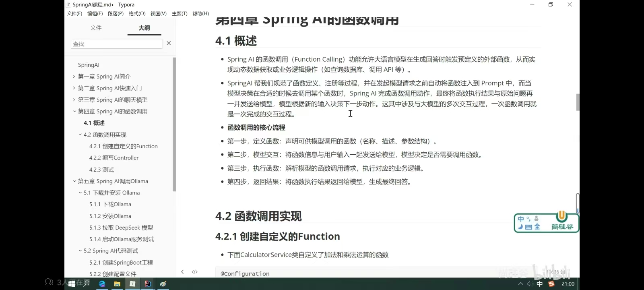Toggle moon night mode on IME bar

[x=520, y=227]
